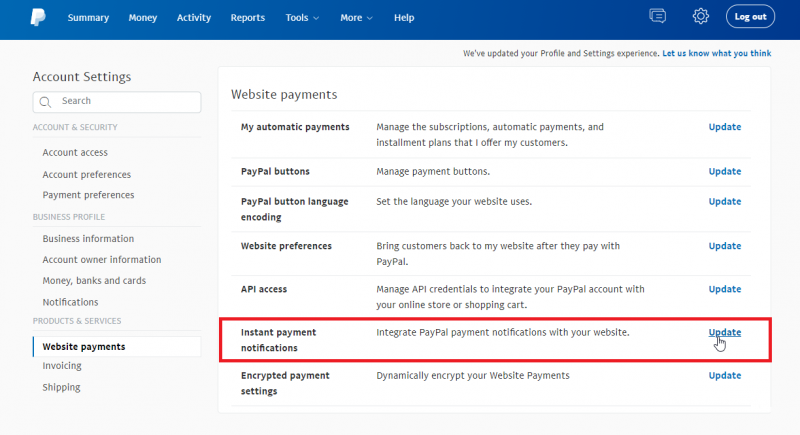The width and height of the screenshot is (800, 435).
Task: Click the Log out button
Action: pos(750,17)
